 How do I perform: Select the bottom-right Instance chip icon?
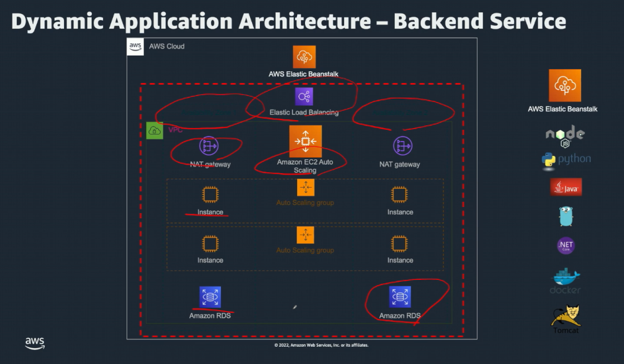399,243
